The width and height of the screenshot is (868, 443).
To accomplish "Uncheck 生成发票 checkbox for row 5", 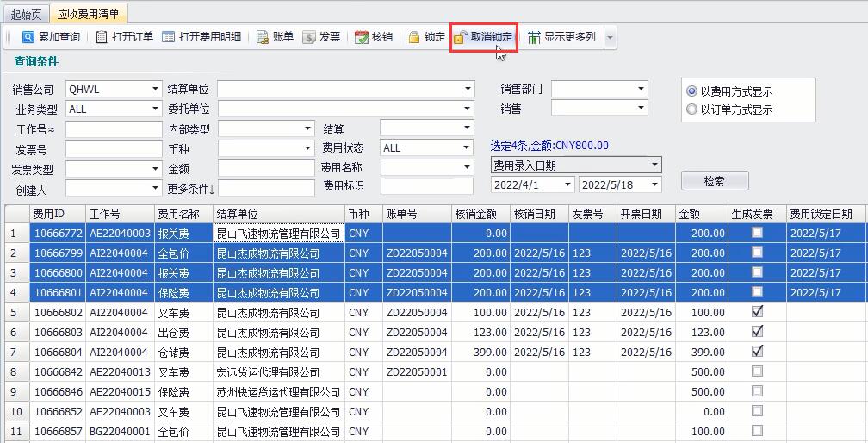I will (757, 312).
